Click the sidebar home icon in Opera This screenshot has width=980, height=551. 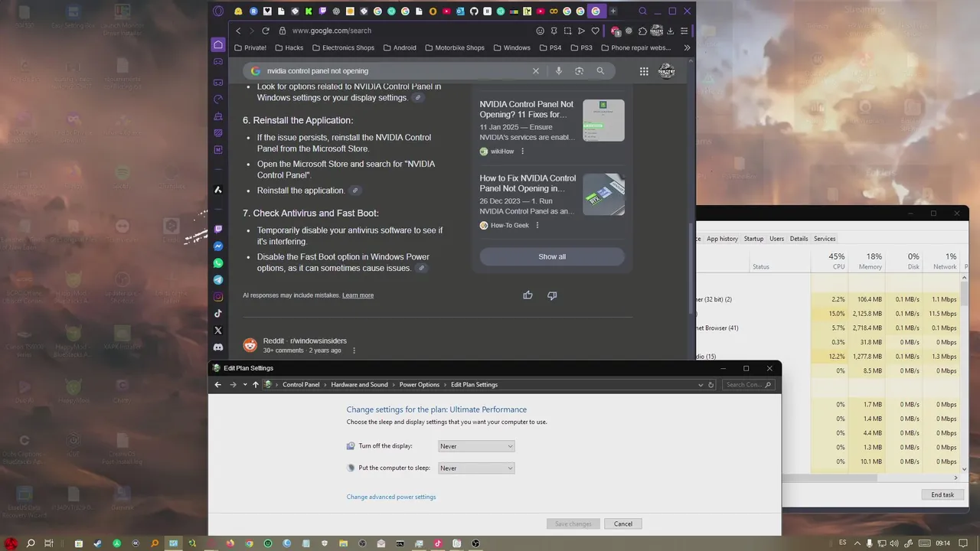coord(218,44)
